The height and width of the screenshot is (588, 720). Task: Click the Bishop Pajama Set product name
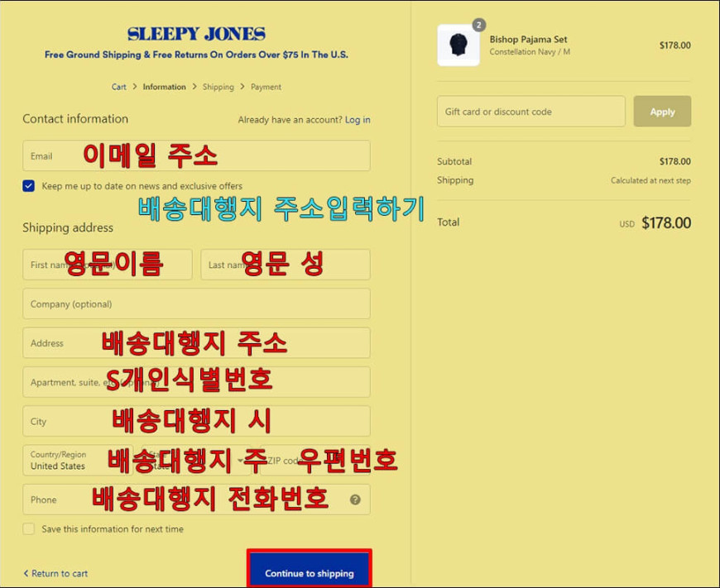coord(528,40)
